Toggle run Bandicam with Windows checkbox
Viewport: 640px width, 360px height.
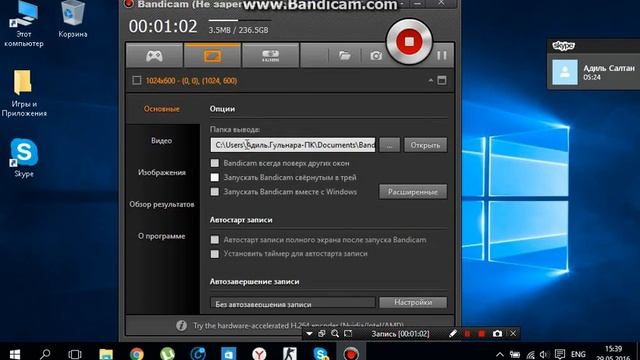click(x=215, y=192)
